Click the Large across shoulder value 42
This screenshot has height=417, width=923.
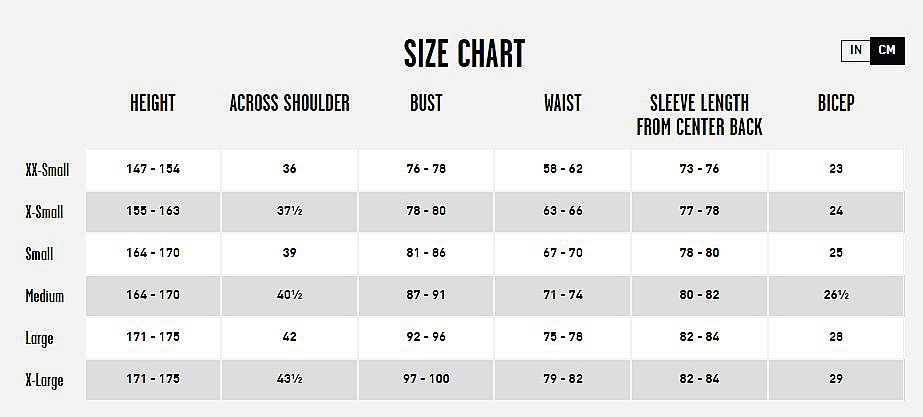[289, 337]
